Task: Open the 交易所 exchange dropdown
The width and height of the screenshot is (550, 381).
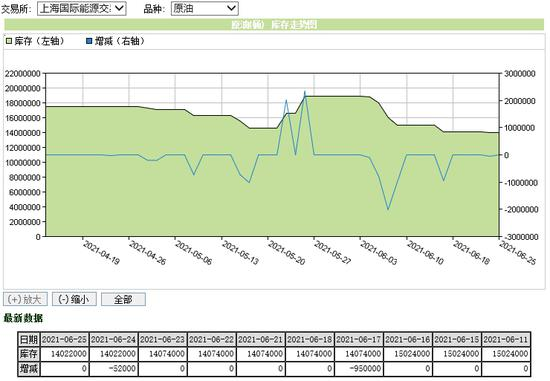Action: (x=82, y=8)
